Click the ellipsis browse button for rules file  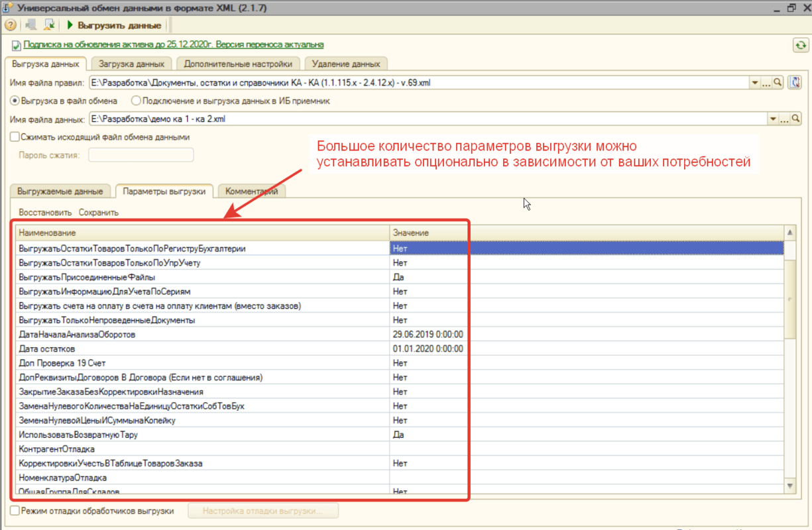click(x=766, y=83)
